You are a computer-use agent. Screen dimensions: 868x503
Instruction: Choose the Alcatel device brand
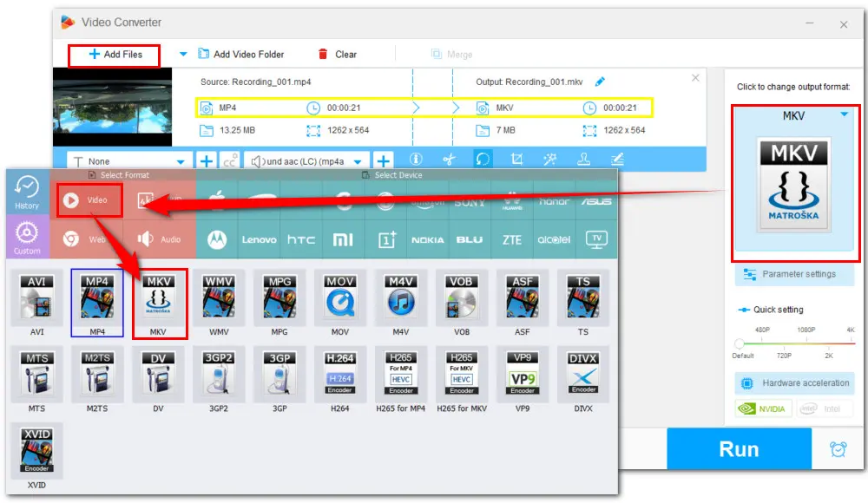554,239
